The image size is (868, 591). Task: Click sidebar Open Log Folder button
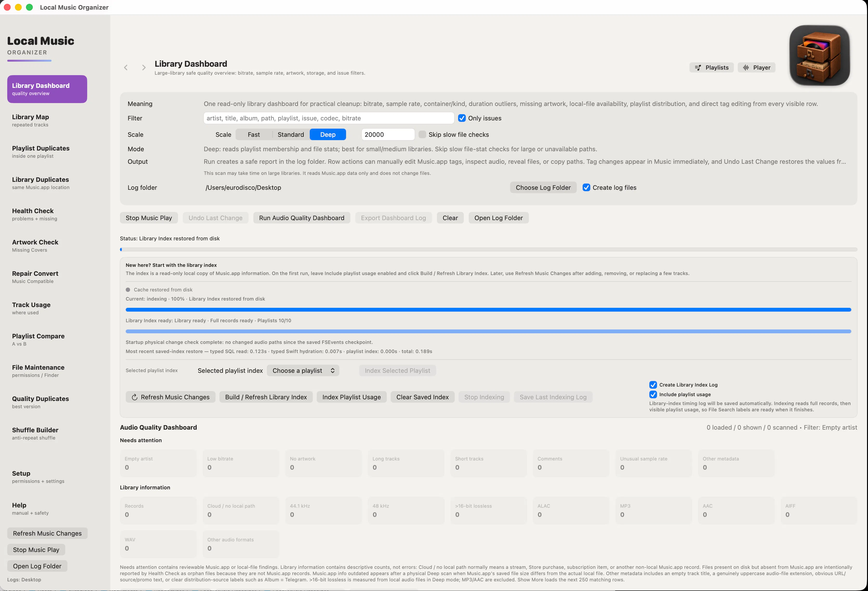(x=37, y=566)
